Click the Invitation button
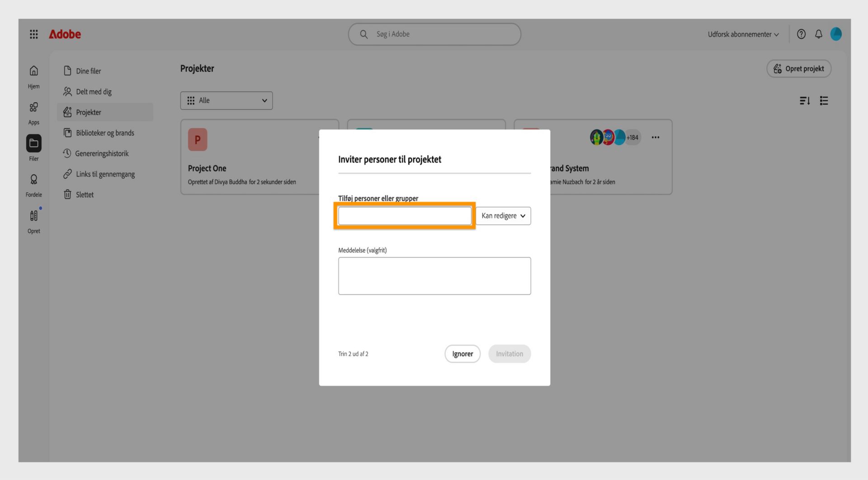This screenshot has width=868, height=480. tap(509, 354)
